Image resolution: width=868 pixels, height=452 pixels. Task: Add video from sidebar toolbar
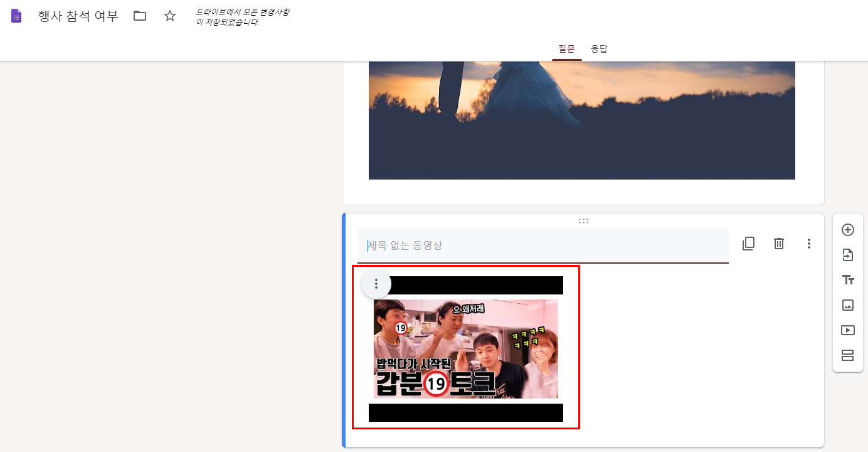tap(848, 330)
